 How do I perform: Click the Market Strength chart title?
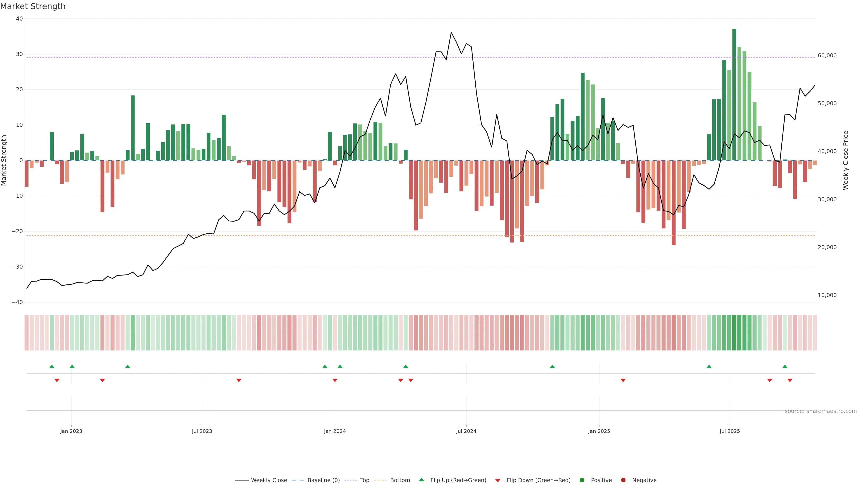point(33,6)
